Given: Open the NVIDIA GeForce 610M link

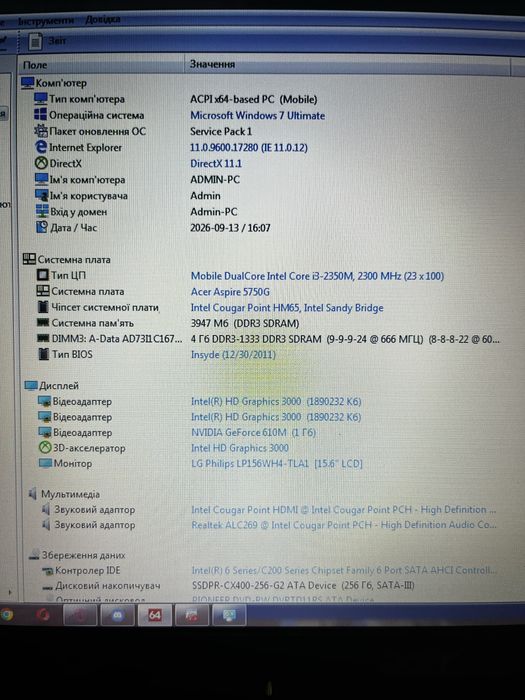Looking at the screenshot, I should point(254,432).
